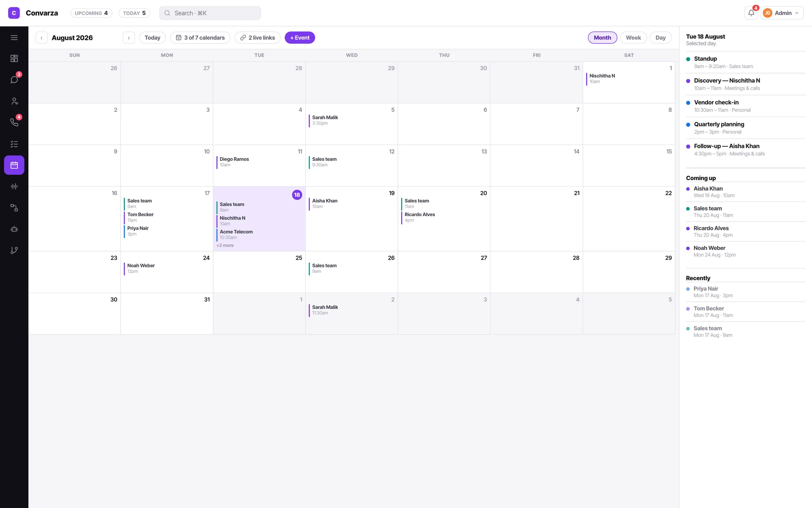
Task: Open the contacts person icon
Action: pyautogui.click(x=14, y=101)
